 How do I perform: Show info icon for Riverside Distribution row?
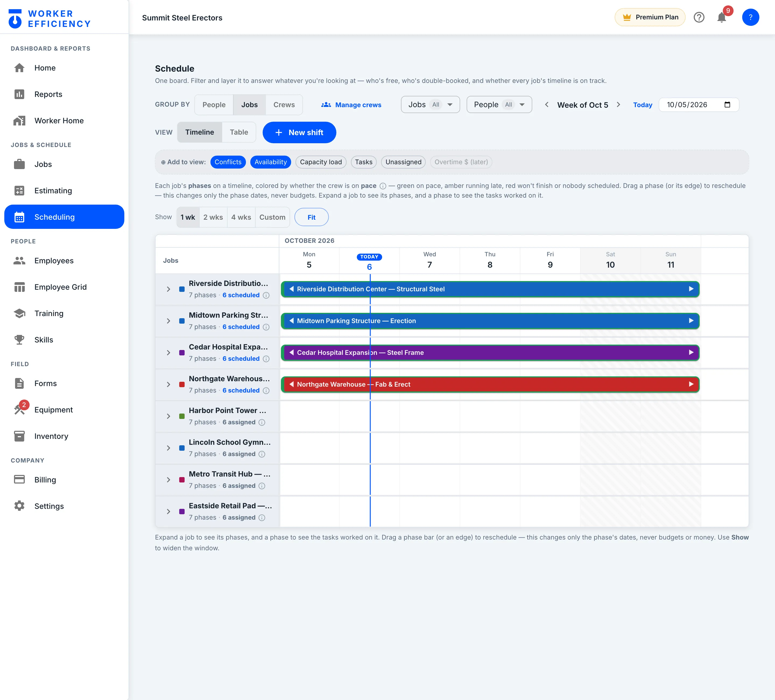point(266,295)
